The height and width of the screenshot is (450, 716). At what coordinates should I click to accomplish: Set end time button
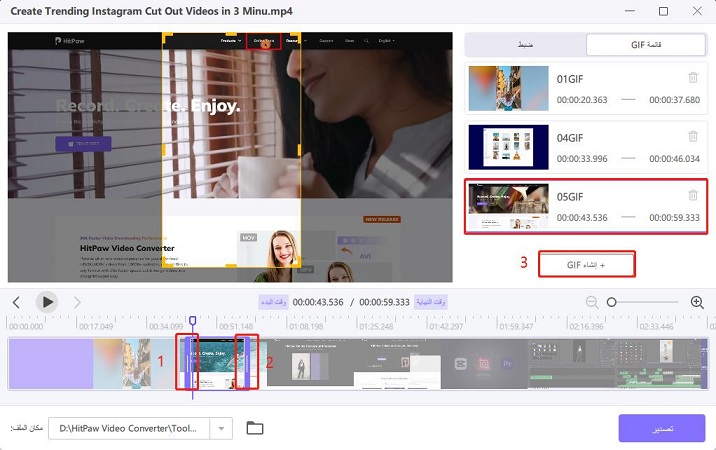[x=431, y=302]
